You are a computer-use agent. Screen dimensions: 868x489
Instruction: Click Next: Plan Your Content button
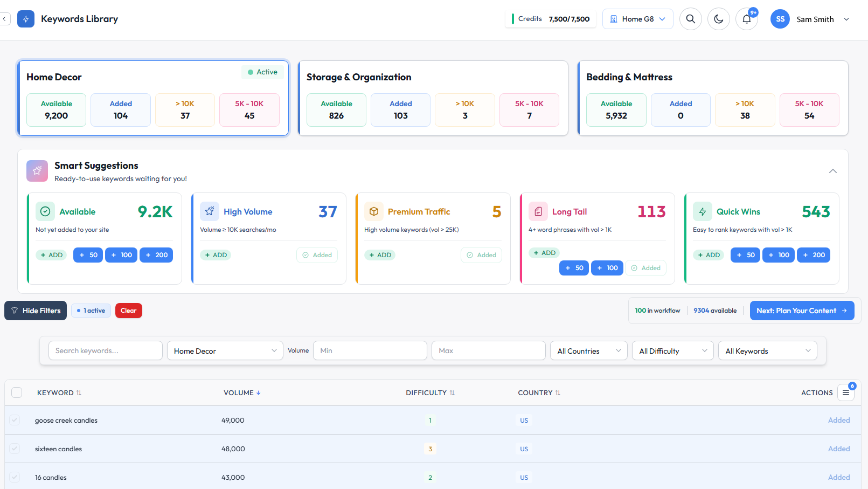point(802,311)
